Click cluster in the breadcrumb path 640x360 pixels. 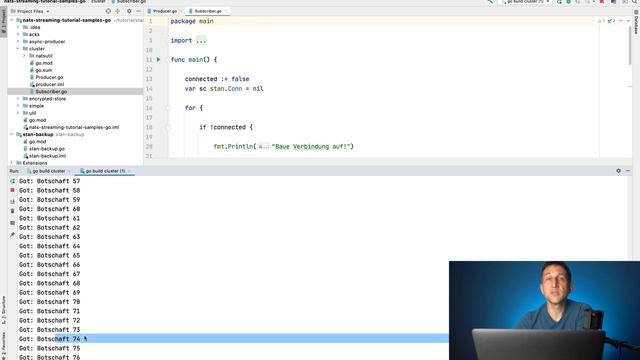(x=98, y=2)
